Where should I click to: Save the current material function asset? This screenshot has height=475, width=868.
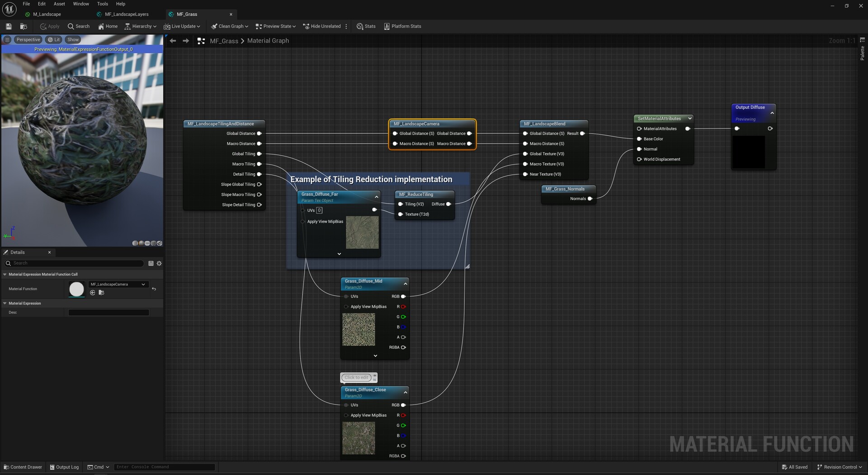(8, 26)
